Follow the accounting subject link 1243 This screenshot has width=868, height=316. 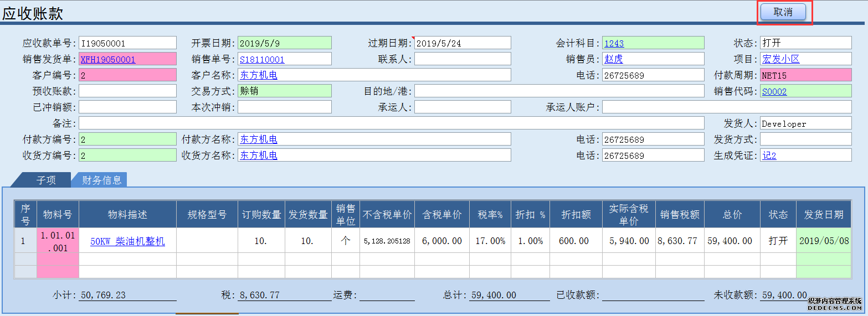[x=614, y=43]
